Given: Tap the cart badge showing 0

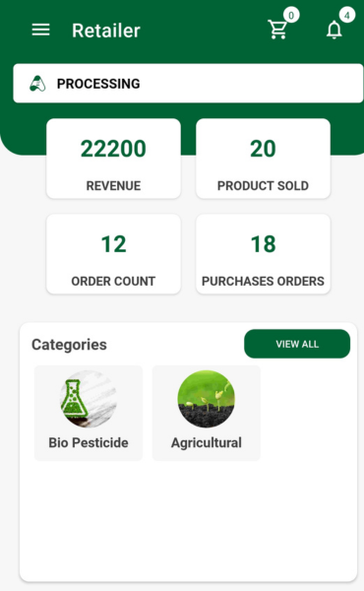Looking at the screenshot, I should pos(291,16).
